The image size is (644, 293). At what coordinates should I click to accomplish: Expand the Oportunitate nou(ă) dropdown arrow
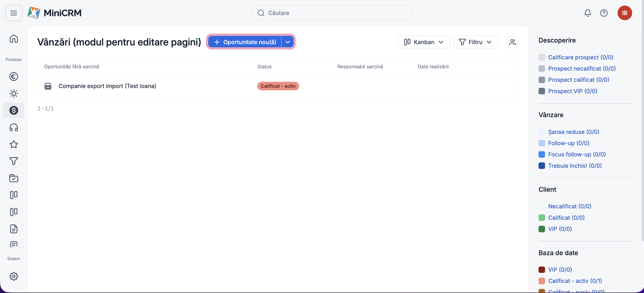point(288,42)
